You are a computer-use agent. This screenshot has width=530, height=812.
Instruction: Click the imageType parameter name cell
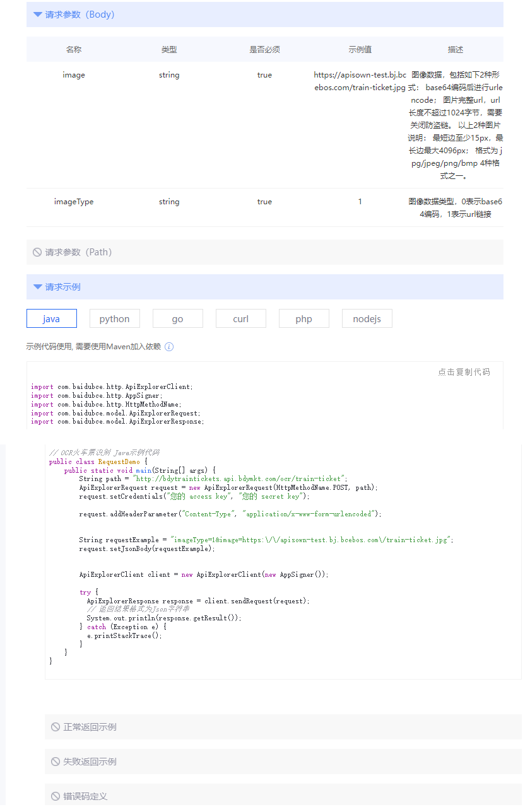point(74,202)
